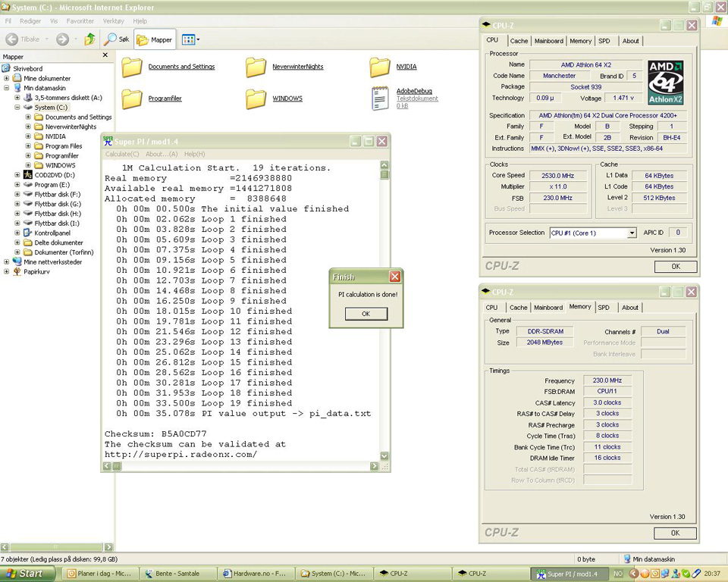Switch to SPD tab in upper CPU-Z
Screen dimensions: 728x582
[x=604, y=41]
